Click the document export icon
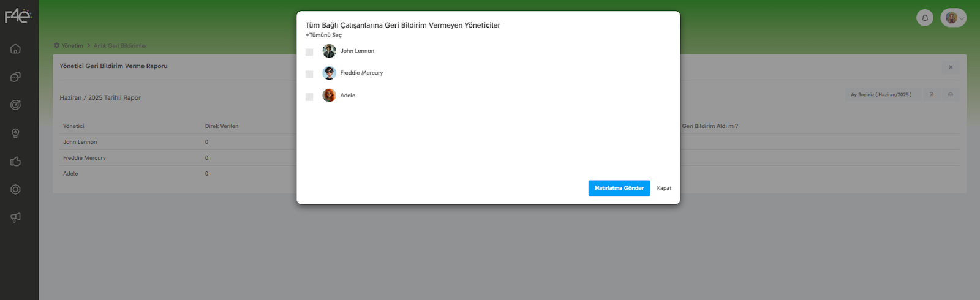Image resolution: width=980 pixels, height=300 pixels. pyautogui.click(x=931, y=95)
